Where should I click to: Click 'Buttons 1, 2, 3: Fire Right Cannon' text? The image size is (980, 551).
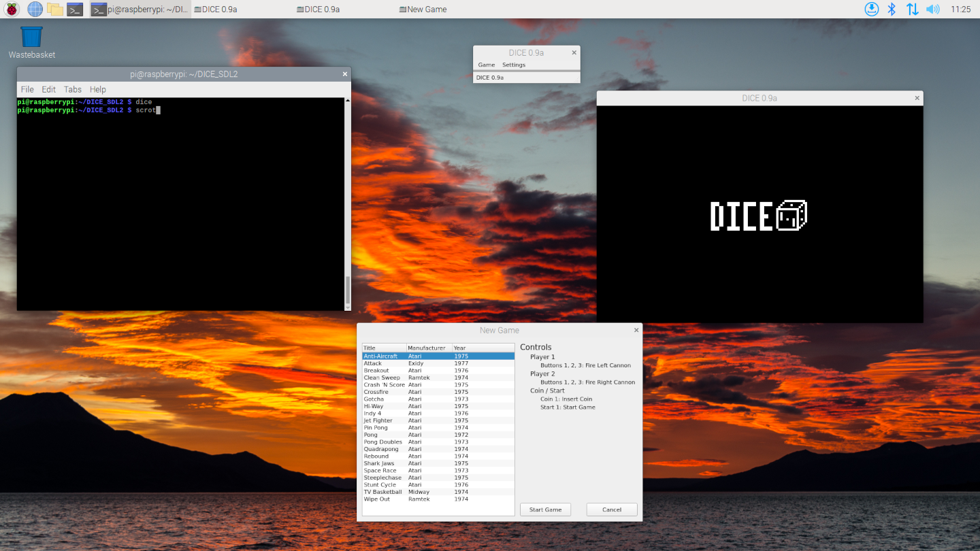(587, 382)
